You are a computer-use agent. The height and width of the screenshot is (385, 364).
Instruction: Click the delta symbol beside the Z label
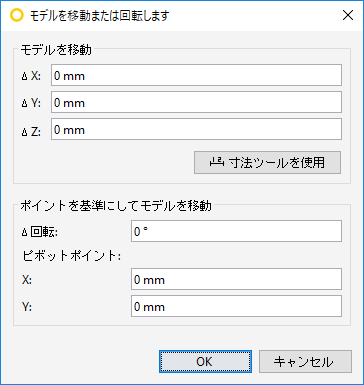24,132
